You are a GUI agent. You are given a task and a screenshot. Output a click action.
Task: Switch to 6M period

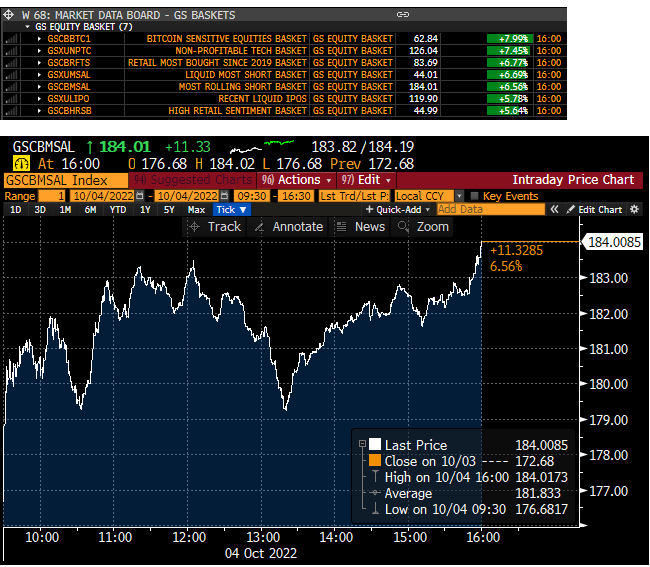click(x=90, y=210)
